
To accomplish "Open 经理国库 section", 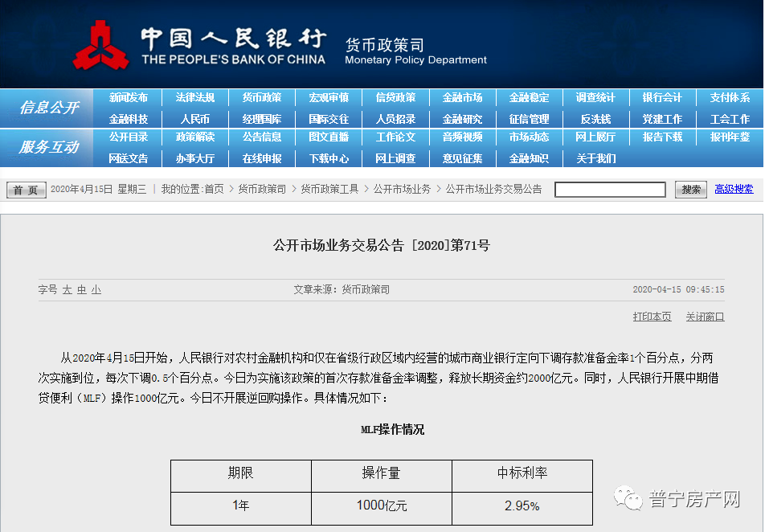I will pos(262,119).
